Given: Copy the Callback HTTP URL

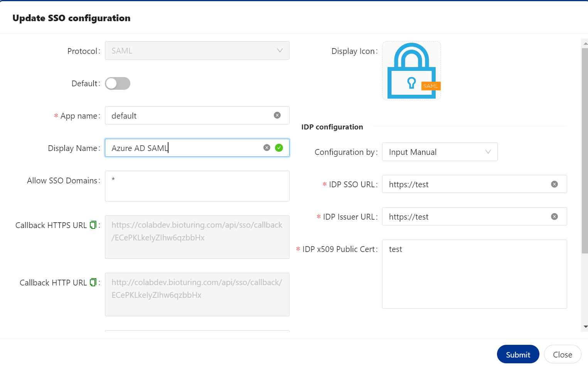Looking at the screenshot, I should (x=93, y=282).
